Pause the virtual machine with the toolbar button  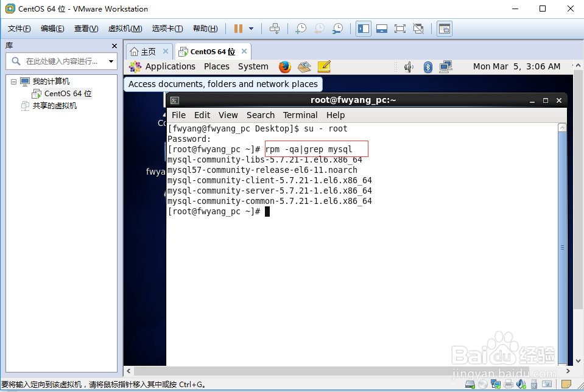pos(238,29)
